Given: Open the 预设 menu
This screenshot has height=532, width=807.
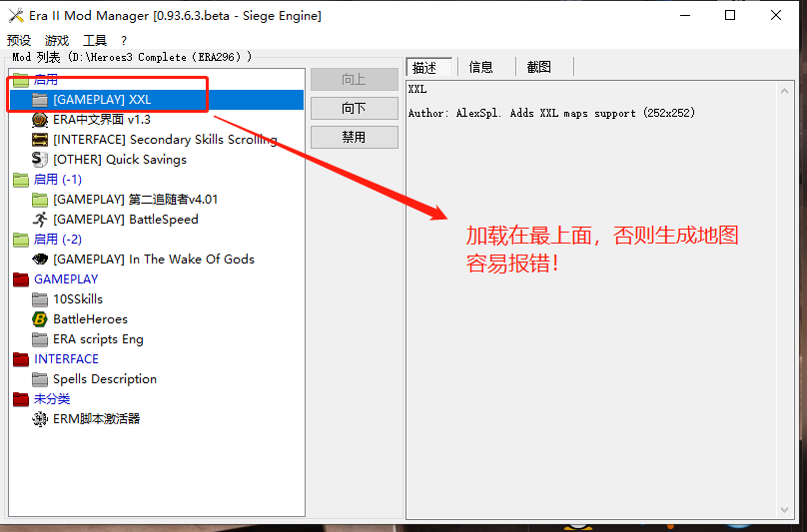Looking at the screenshot, I should click(x=19, y=40).
